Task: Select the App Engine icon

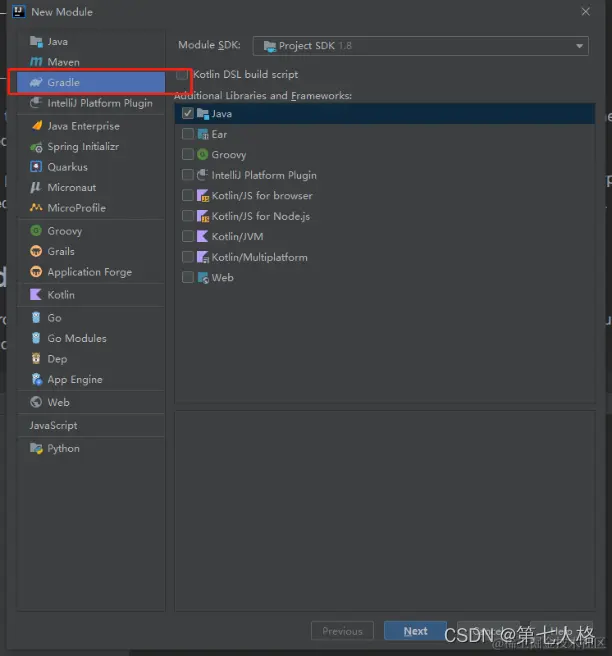Action: tap(37, 379)
